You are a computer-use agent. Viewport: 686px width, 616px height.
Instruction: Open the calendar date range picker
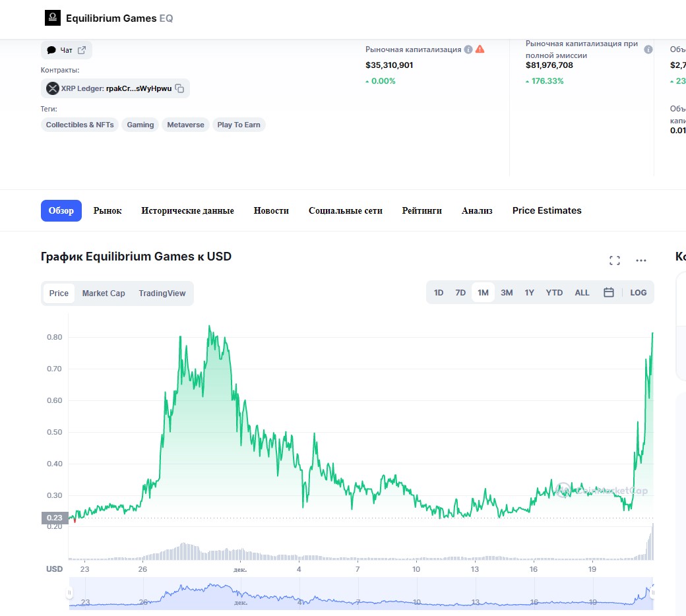pos(609,292)
